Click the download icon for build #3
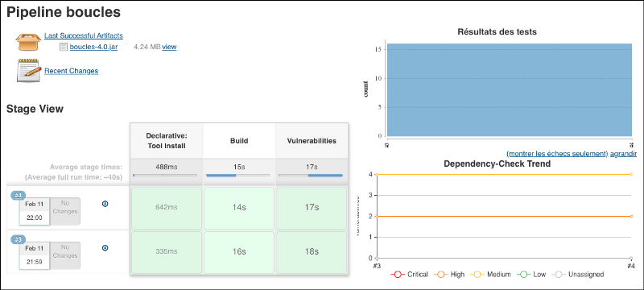644x290 pixels. pos(105,247)
